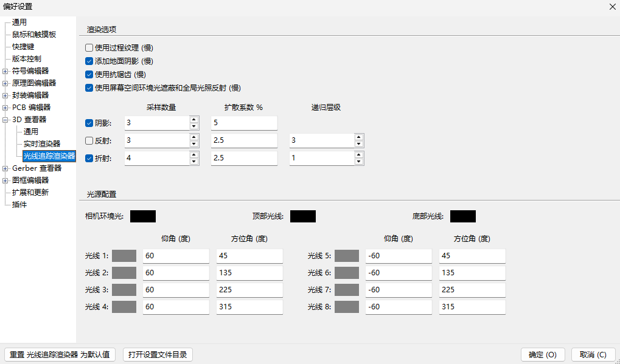Pick color for 光线 2 swatch
This screenshot has width=620, height=364.
click(124, 273)
